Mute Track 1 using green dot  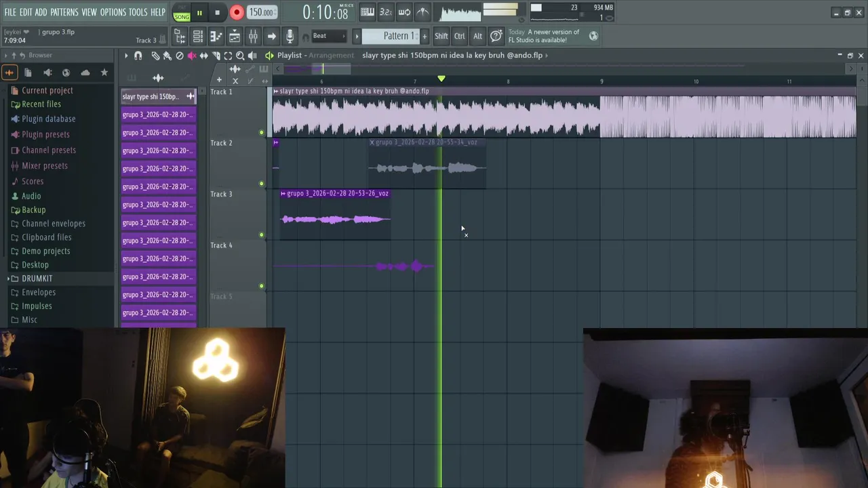tap(262, 133)
